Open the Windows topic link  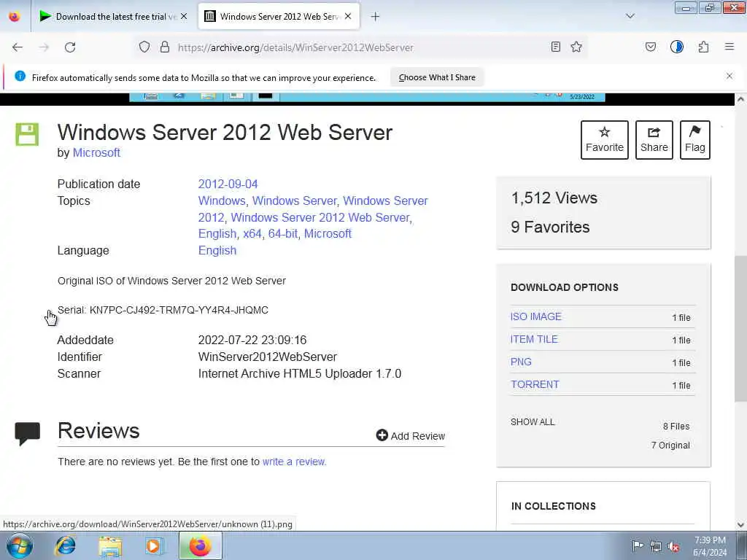222,201
